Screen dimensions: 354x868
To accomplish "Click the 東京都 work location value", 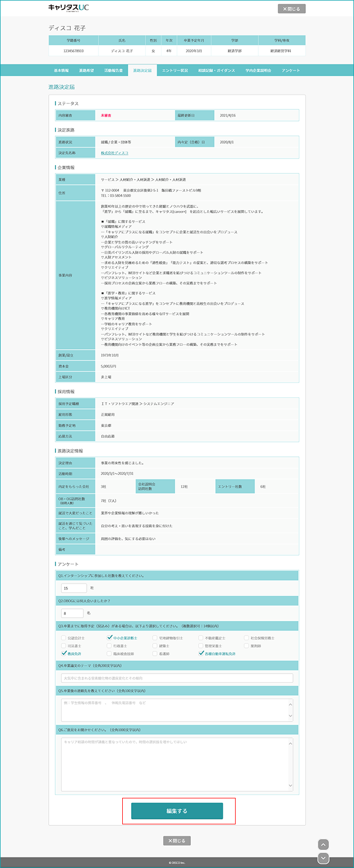I will 106,425.
